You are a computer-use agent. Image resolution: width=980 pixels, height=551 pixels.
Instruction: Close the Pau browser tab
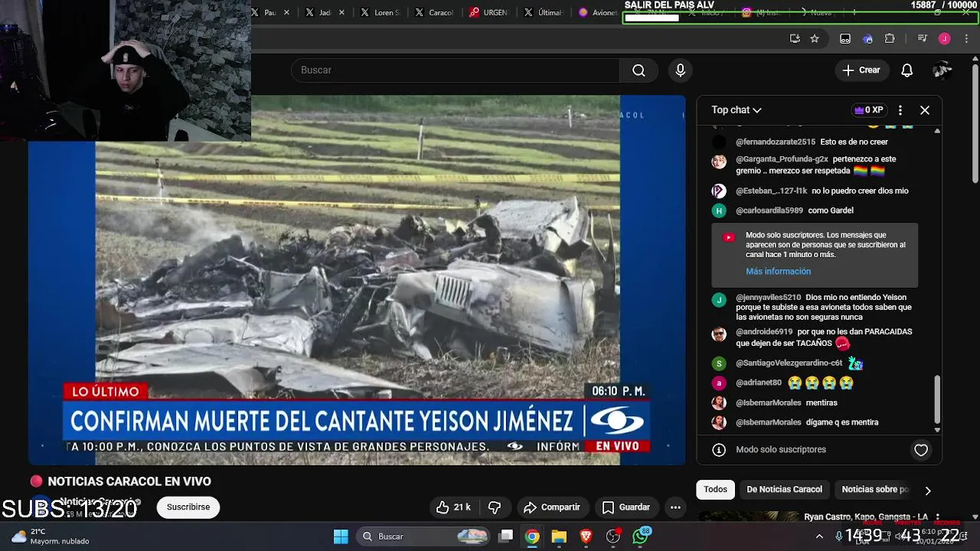(x=287, y=13)
